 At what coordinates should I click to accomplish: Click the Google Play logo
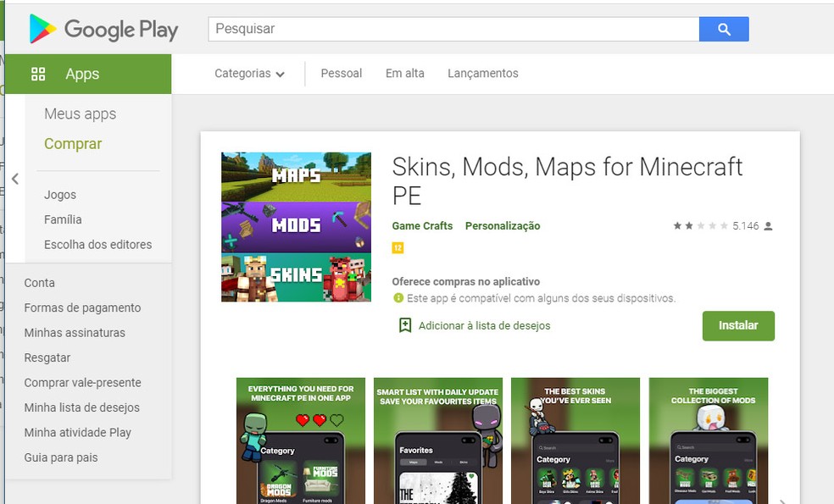coord(103,29)
